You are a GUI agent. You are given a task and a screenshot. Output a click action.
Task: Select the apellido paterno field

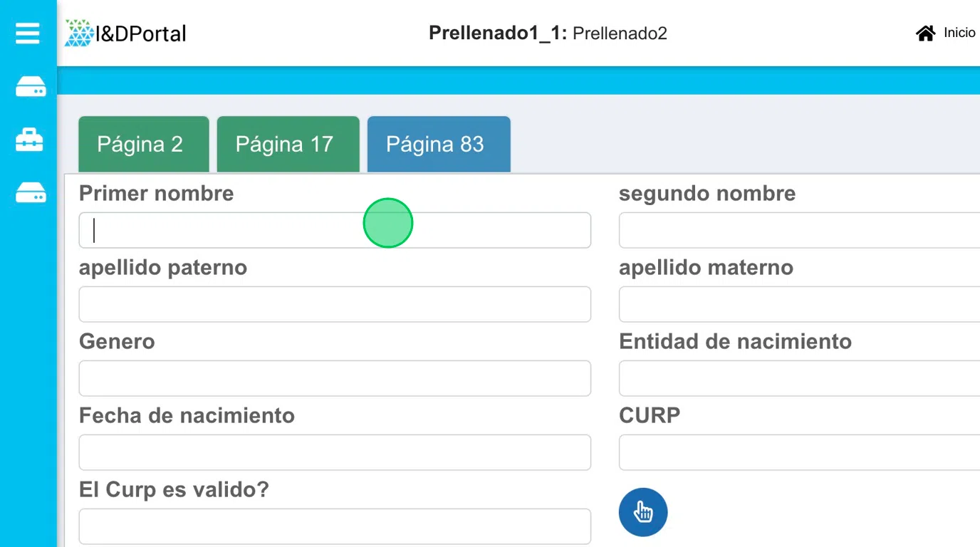click(335, 304)
